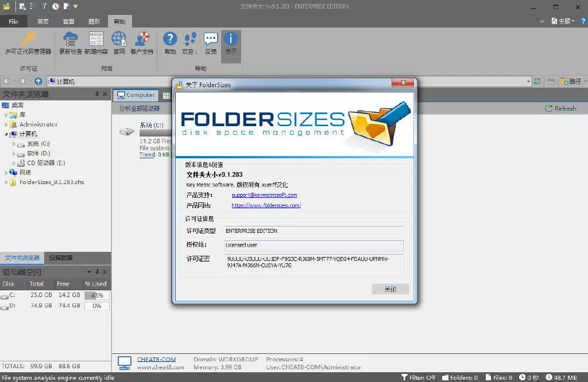The height and width of the screenshot is (382, 588).
Task: Click the CHEAT8-COM computer name link
Action: tap(156, 359)
